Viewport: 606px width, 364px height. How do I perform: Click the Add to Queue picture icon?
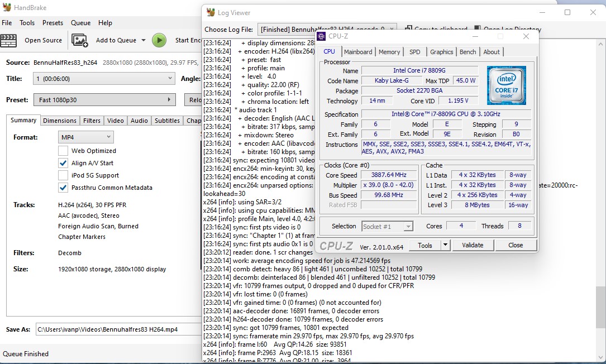point(80,40)
